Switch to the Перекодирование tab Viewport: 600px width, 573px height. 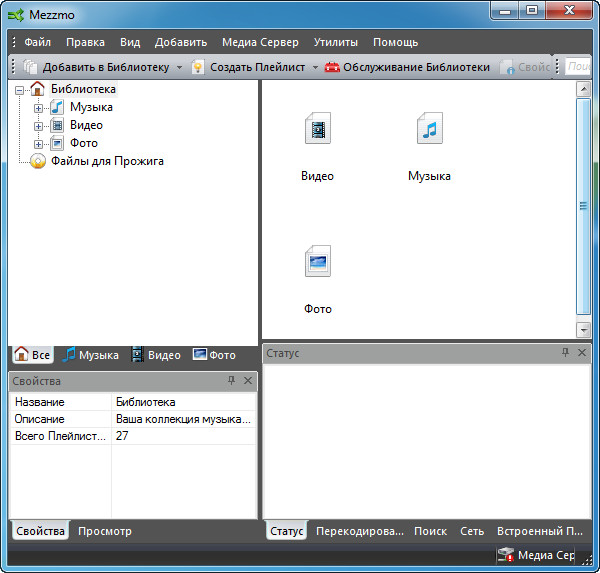pos(359,531)
